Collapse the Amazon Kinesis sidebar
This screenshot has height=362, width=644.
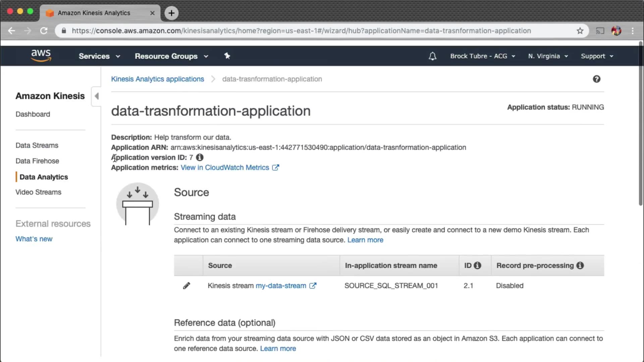[96, 96]
